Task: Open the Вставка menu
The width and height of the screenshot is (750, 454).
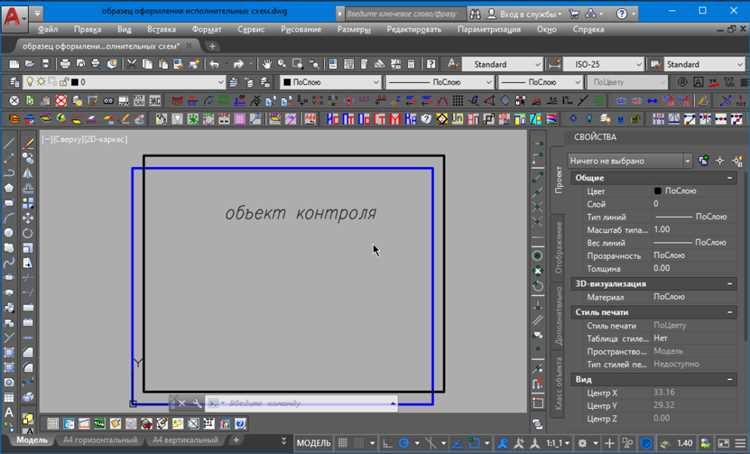Action: 161,29
